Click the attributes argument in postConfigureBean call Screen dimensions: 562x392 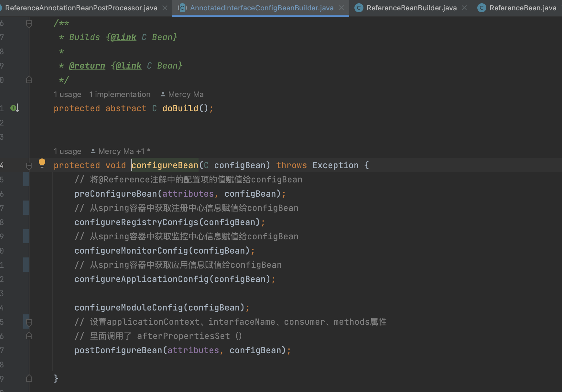coord(193,350)
